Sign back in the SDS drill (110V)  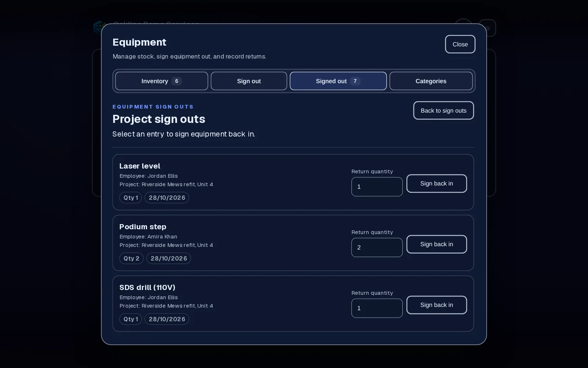pos(437,305)
